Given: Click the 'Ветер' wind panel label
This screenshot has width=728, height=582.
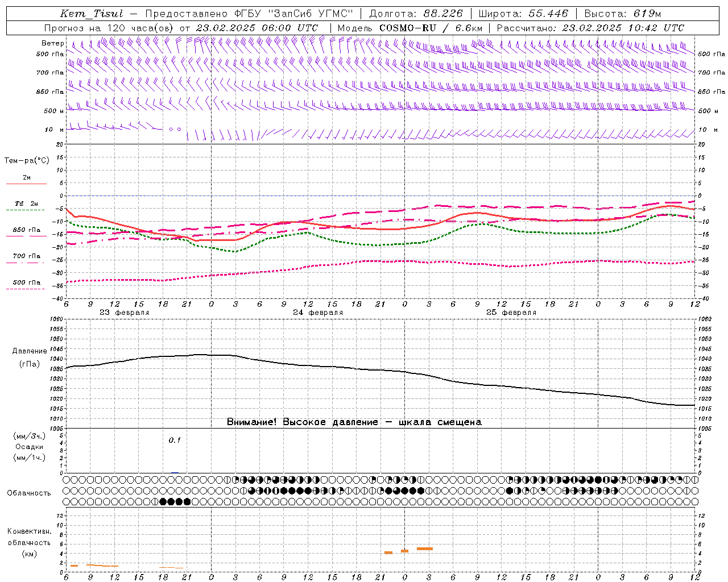Looking at the screenshot, I should point(53,43).
